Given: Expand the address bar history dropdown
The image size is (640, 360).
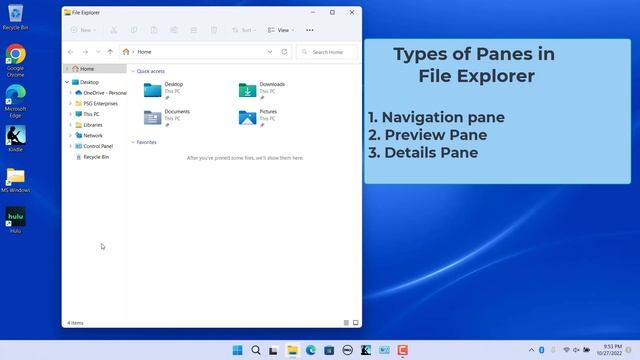Looking at the screenshot, I should pyautogui.click(x=270, y=52).
